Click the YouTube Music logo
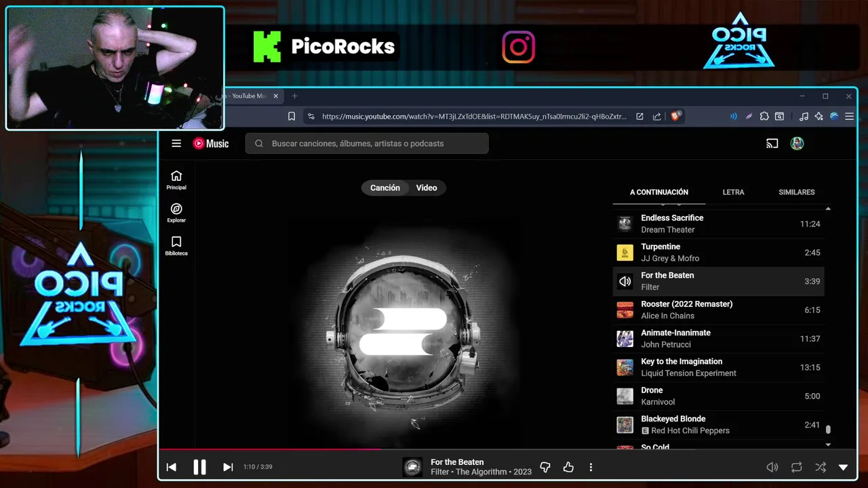The image size is (868, 488). [x=211, y=143]
